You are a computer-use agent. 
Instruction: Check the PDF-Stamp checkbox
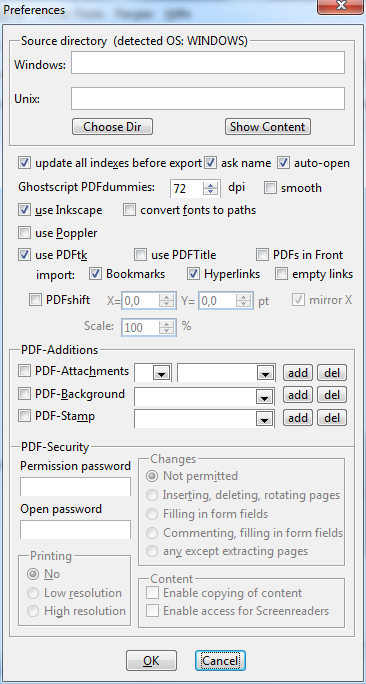coord(24,417)
